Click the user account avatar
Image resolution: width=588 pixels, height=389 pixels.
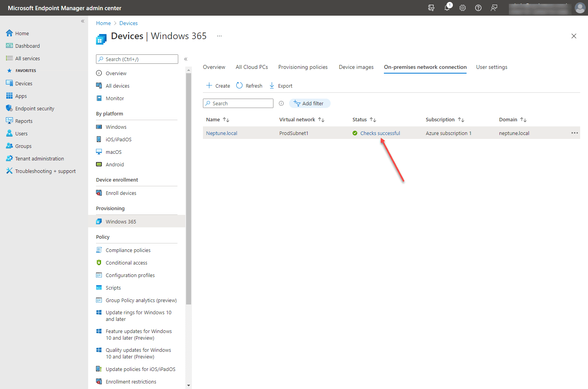tap(580, 8)
